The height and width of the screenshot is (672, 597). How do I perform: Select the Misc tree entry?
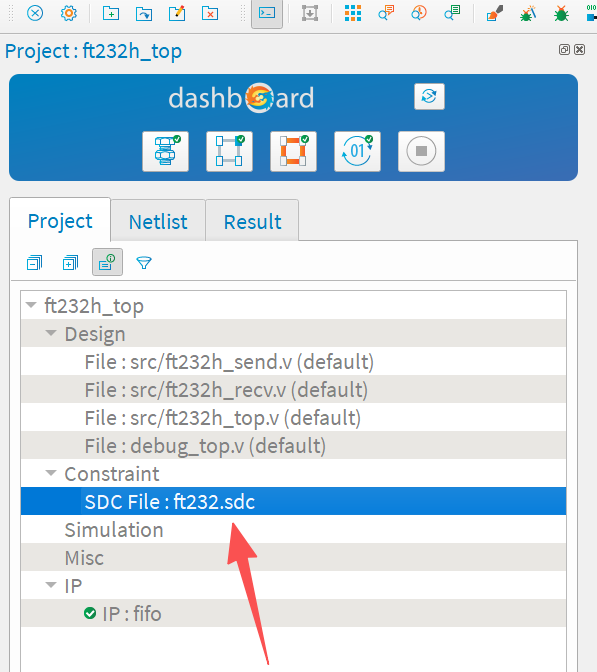pos(293,557)
